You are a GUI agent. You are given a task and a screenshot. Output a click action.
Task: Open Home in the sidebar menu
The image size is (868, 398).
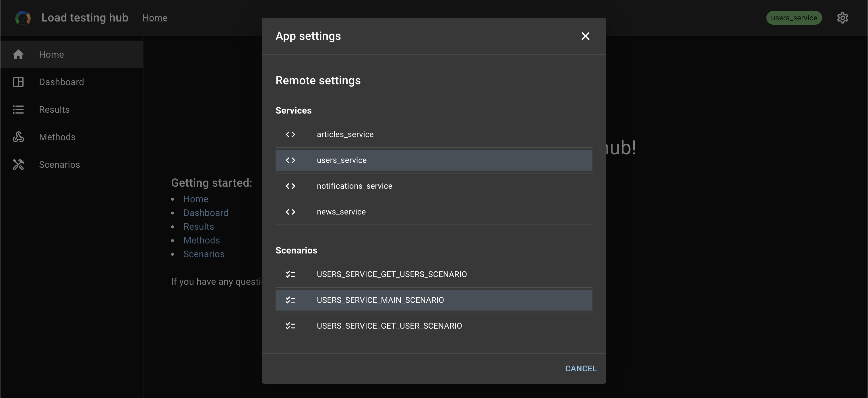pyautogui.click(x=72, y=54)
